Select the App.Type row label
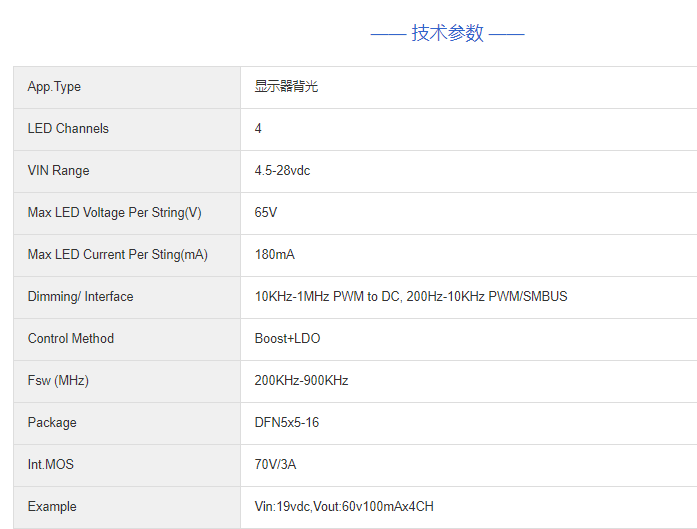The image size is (697, 529). pos(54,87)
